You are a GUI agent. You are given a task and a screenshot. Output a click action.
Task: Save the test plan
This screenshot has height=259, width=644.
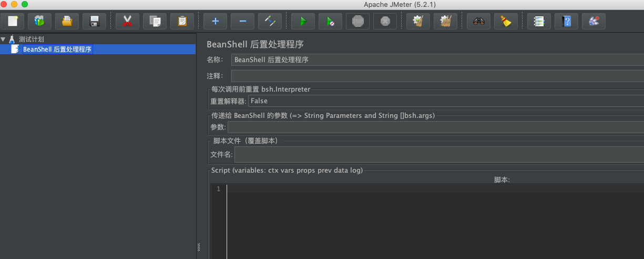tap(94, 21)
